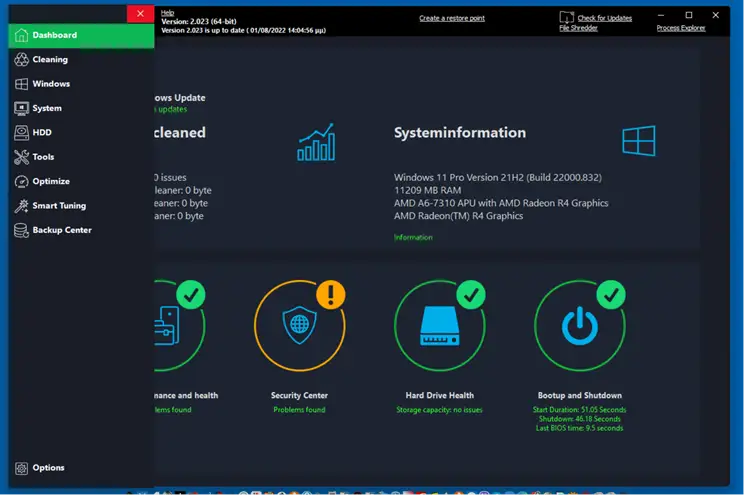Click the System monitor icon
This screenshot has width=744, height=495.
21,108
